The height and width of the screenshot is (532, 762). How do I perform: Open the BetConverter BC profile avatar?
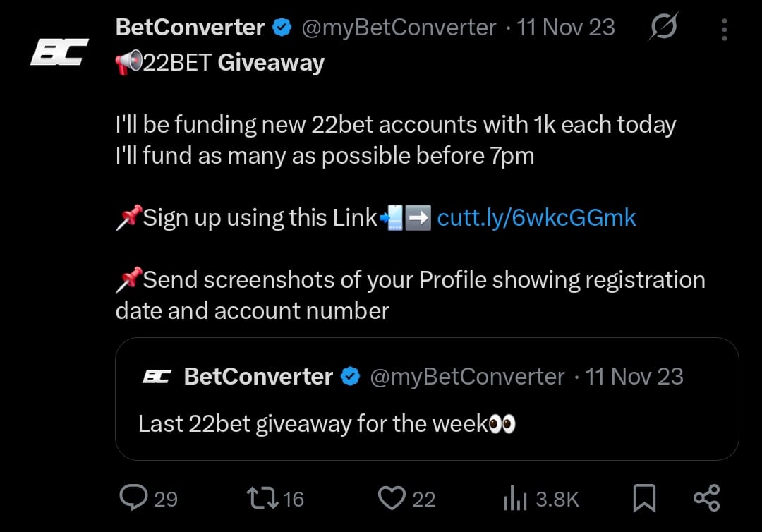59,52
